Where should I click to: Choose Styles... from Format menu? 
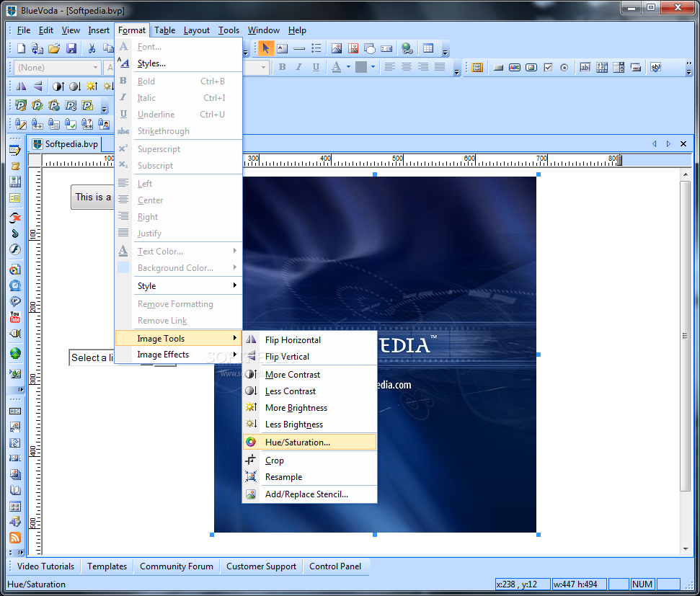[180, 63]
